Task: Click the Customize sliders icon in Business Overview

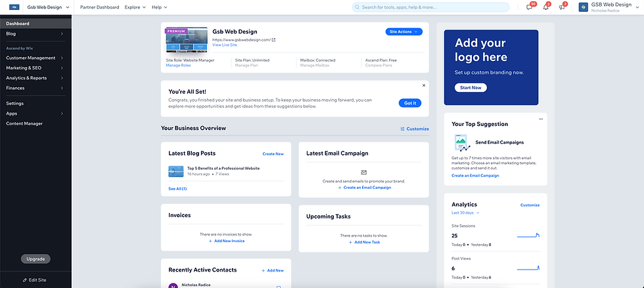Action: click(x=402, y=129)
